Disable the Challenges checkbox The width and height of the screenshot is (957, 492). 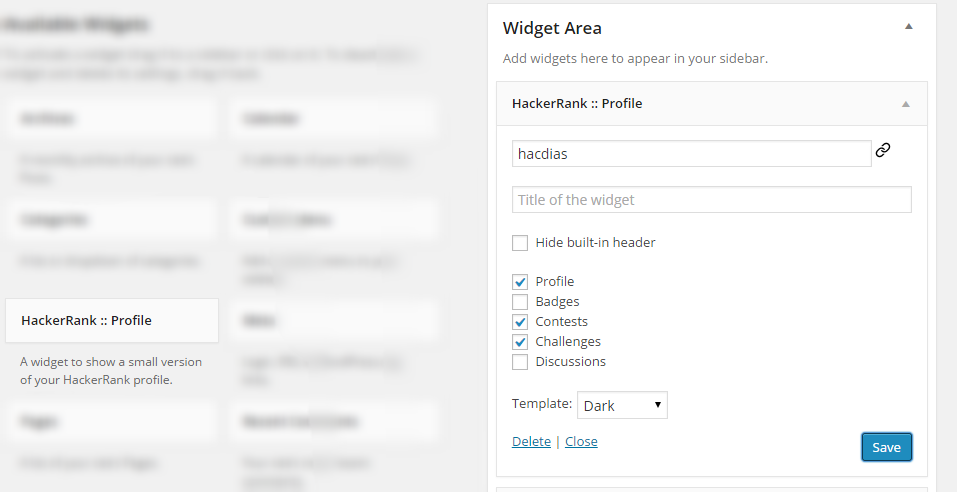[520, 342]
